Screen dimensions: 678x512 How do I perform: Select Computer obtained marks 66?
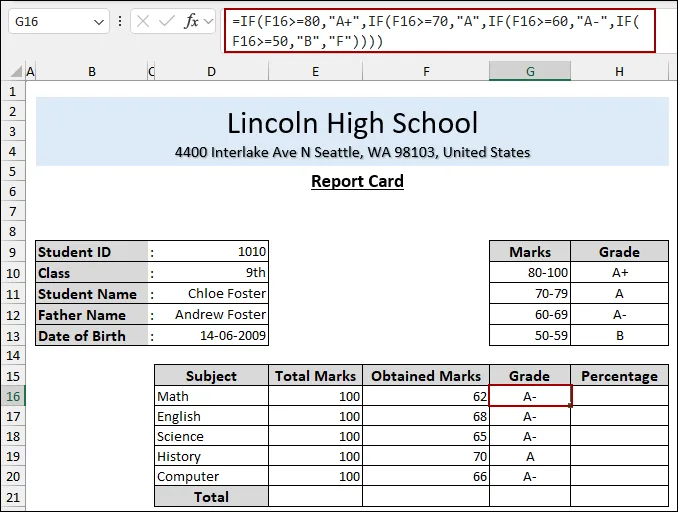pos(426,476)
